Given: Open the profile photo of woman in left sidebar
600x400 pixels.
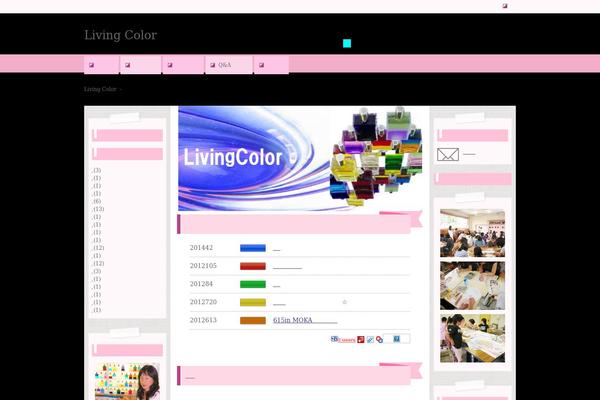Looking at the screenshot, I should (x=127, y=382).
